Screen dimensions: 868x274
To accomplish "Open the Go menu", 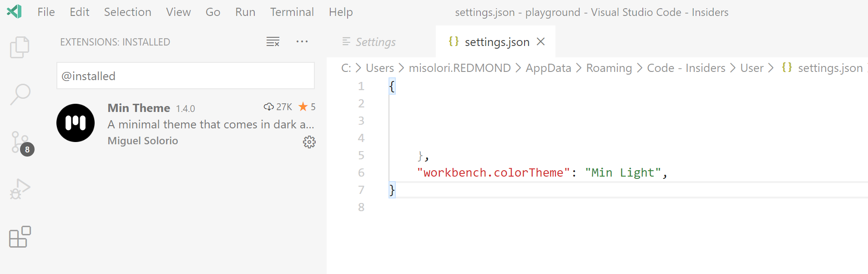I will tap(213, 12).
